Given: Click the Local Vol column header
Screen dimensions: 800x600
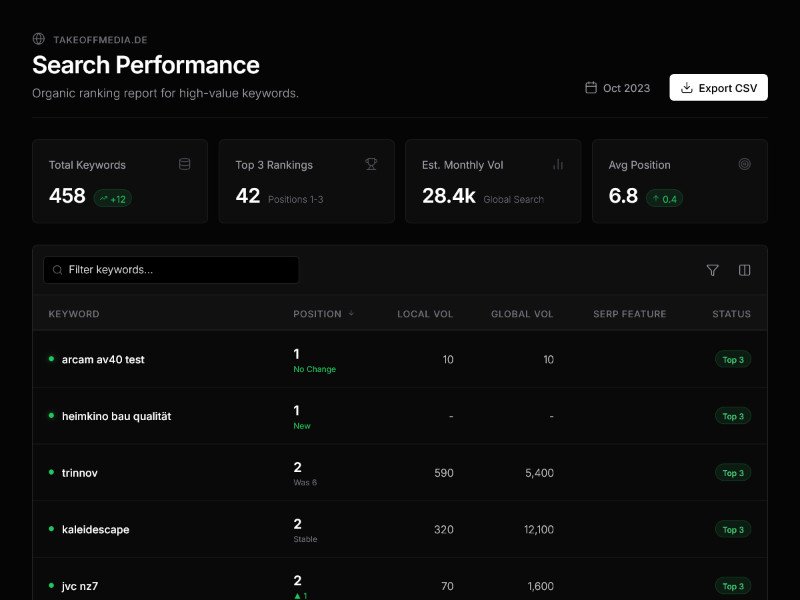Looking at the screenshot, I should point(425,314).
